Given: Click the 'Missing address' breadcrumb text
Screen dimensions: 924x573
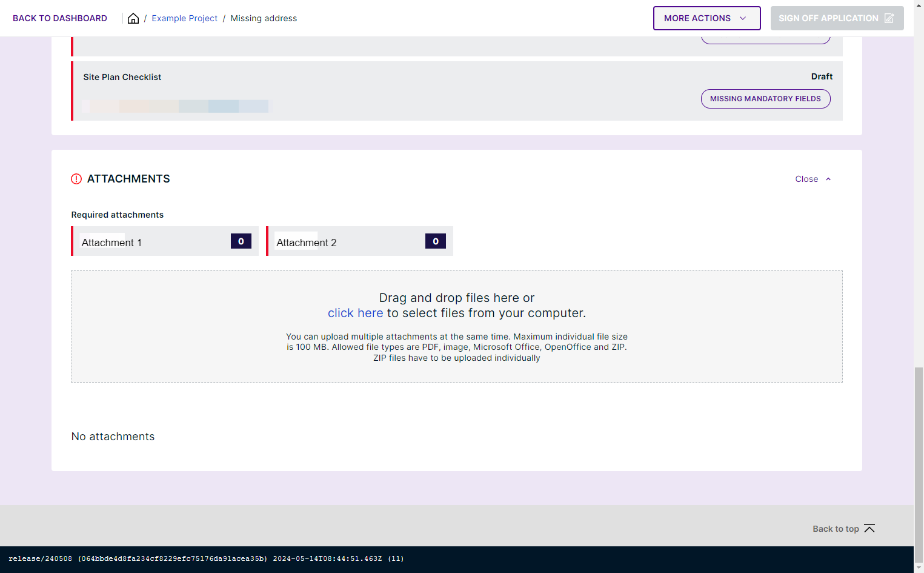Looking at the screenshot, I should pyautogui.click(x=264, y=18).
